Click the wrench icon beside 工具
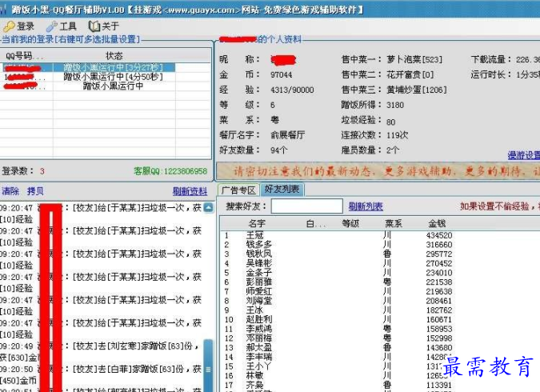Screen dimensions: 540x392 coord(52,26)
